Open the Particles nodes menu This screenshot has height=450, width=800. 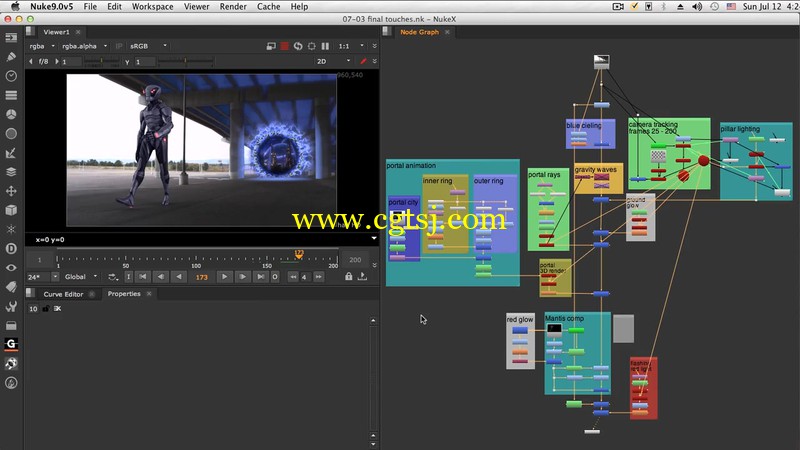coord(11,230)
